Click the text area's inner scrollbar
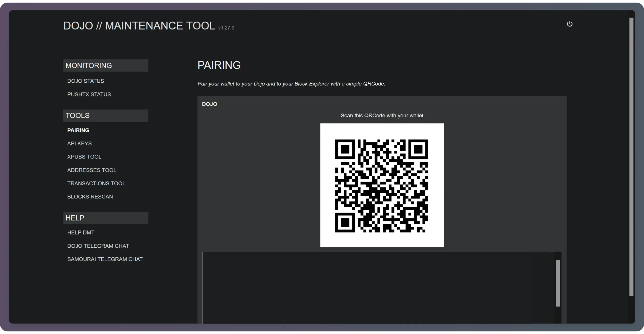 click(x=558, y=283)
